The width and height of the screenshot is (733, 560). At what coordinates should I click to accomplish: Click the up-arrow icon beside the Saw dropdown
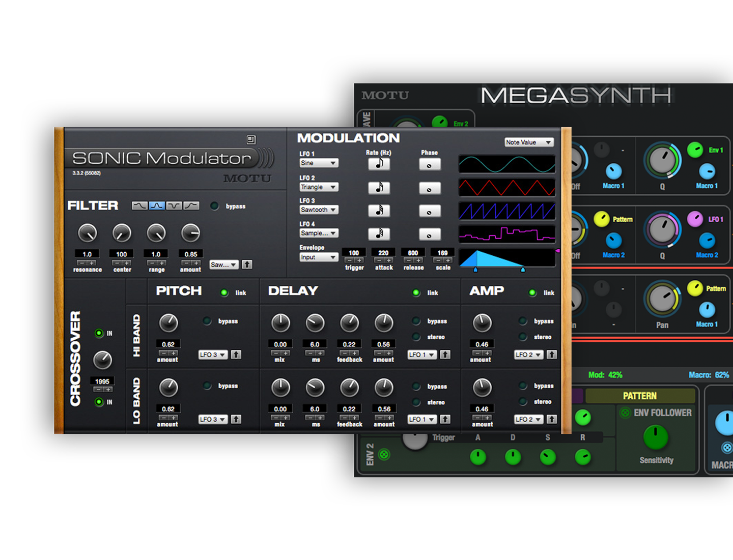click(x=247, y=264)
